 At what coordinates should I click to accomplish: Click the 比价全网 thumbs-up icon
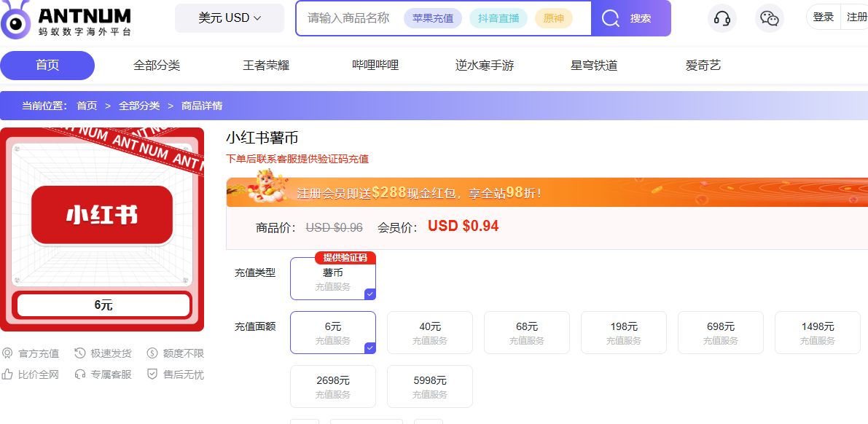(x=7, y=374)
